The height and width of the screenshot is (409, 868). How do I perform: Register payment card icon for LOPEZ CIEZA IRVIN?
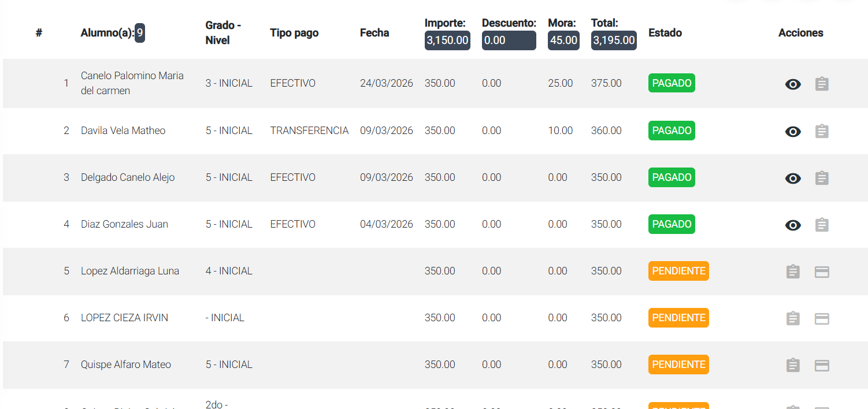pos(822,319)
